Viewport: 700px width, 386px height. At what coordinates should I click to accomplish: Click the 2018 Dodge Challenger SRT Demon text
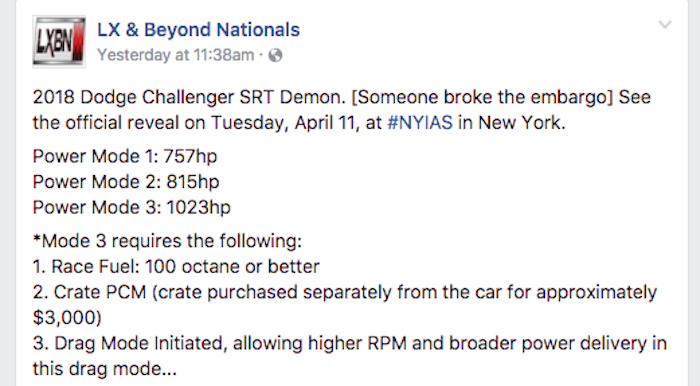tap(189, 97)
